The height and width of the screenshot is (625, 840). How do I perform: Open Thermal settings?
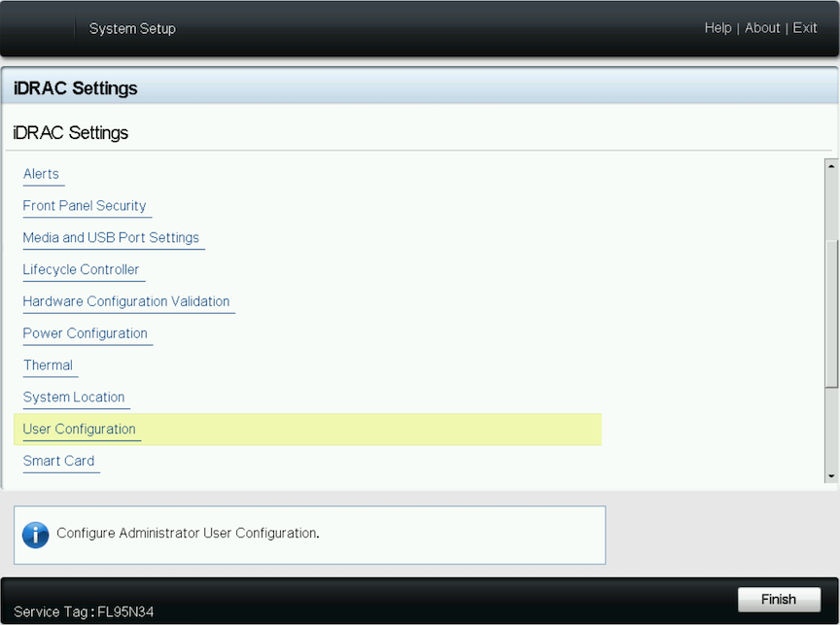pyautogui.click(x=48, y=365)
